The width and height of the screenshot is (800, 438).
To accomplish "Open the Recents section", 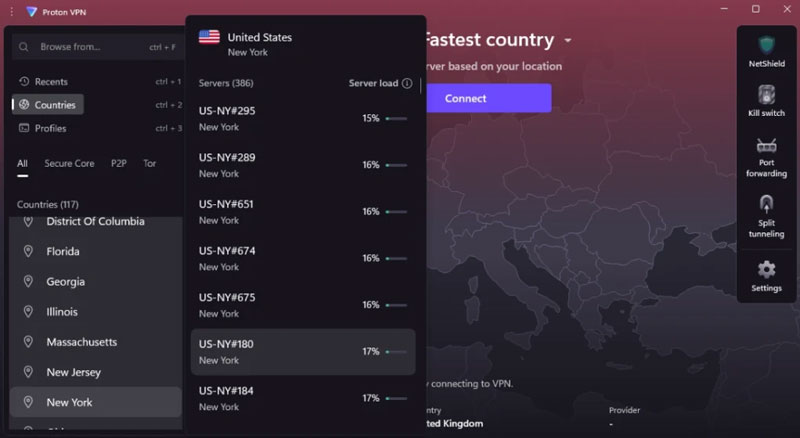I will coord(50,81).
